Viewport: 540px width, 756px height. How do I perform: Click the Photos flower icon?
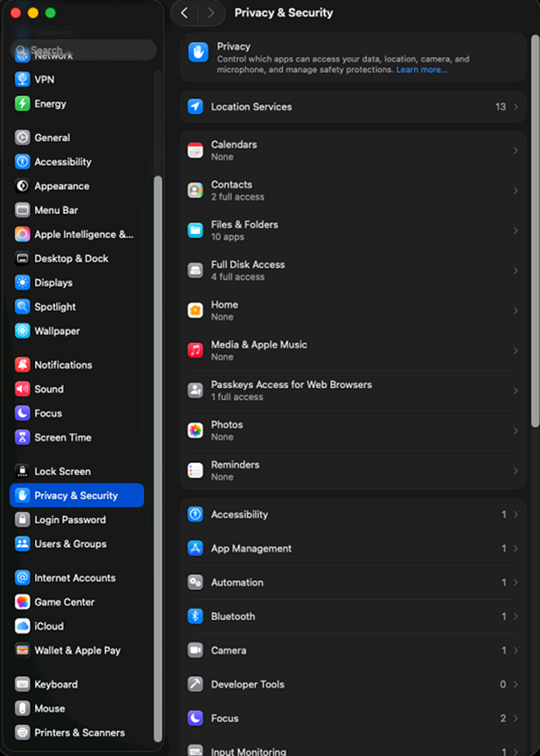[195, 431]
